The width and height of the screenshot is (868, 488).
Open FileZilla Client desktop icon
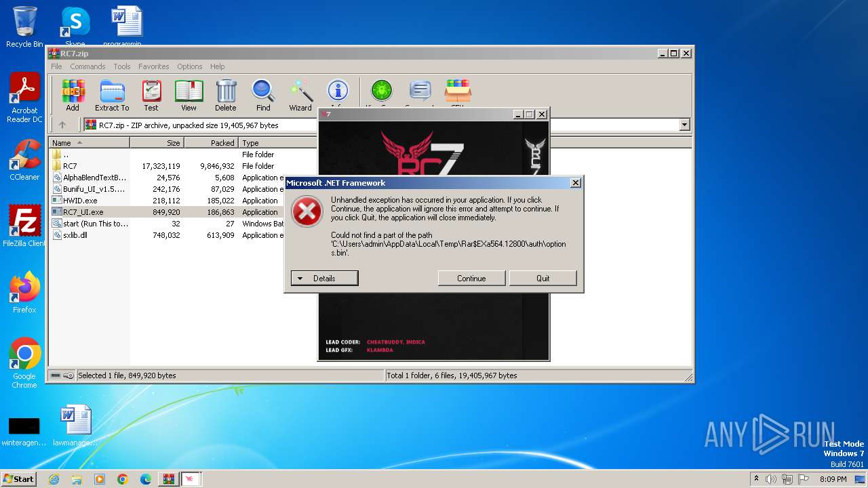24,226
